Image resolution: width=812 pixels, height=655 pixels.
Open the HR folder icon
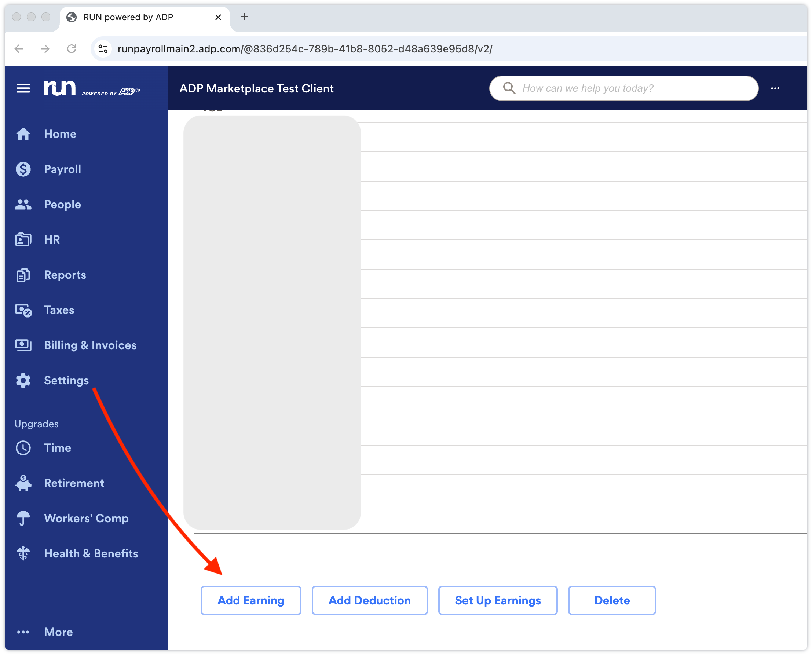[23, 239]
